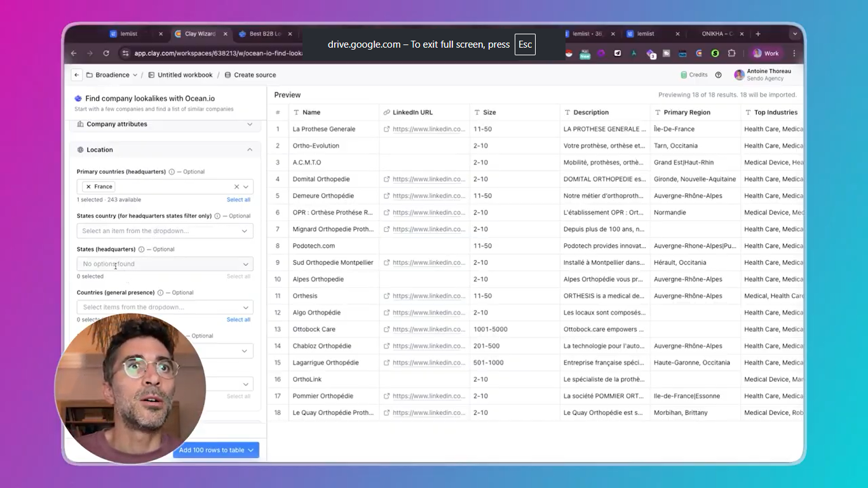
Task: Switch to the Best B2B tab
Action: (266, 34)
